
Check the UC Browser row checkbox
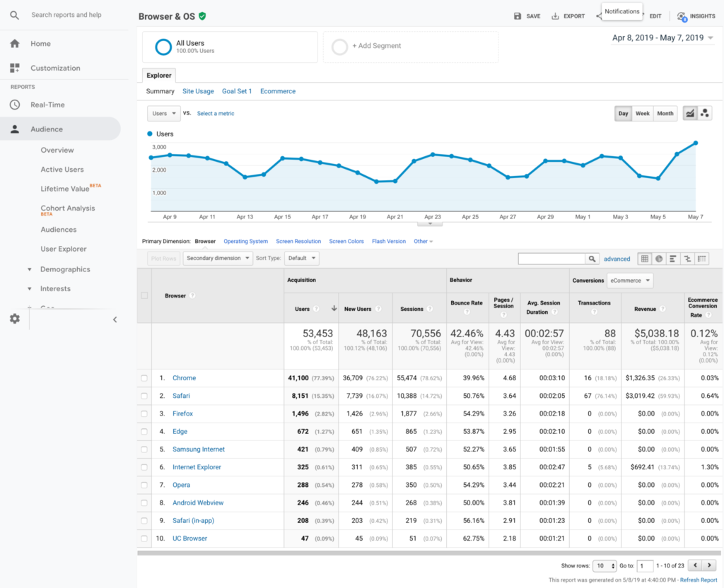(144, 539)
